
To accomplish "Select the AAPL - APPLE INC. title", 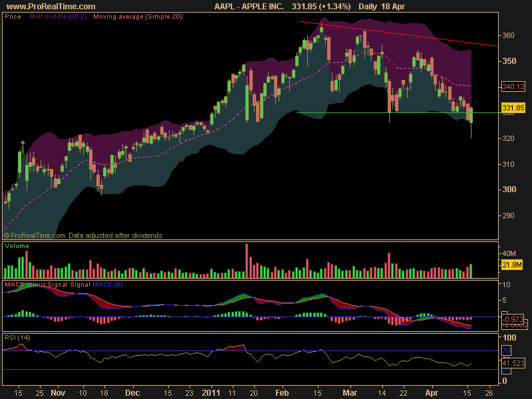I will click(249, 7).
